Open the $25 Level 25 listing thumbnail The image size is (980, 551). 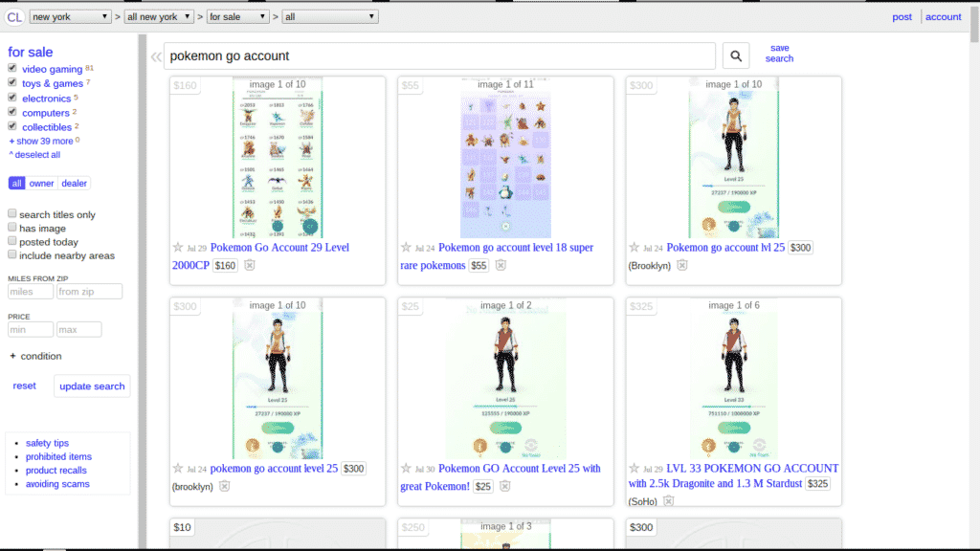click(x=505, y=379)
